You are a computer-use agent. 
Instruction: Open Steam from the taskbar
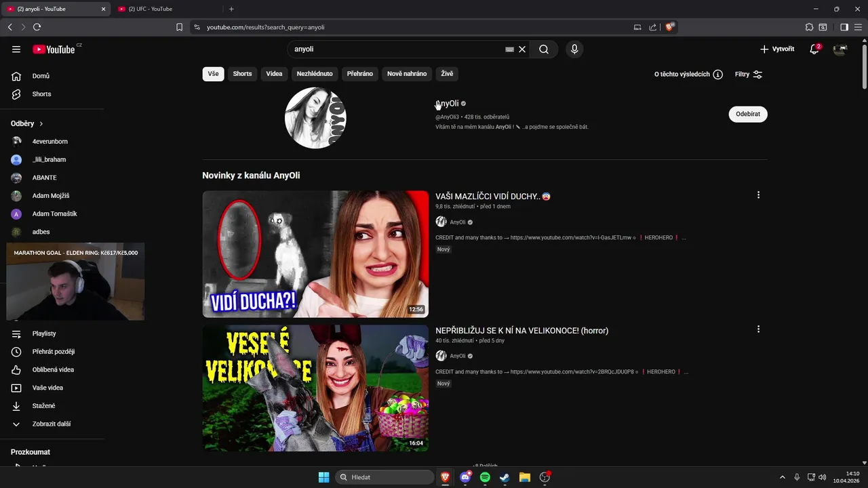[x=505, y=477]
